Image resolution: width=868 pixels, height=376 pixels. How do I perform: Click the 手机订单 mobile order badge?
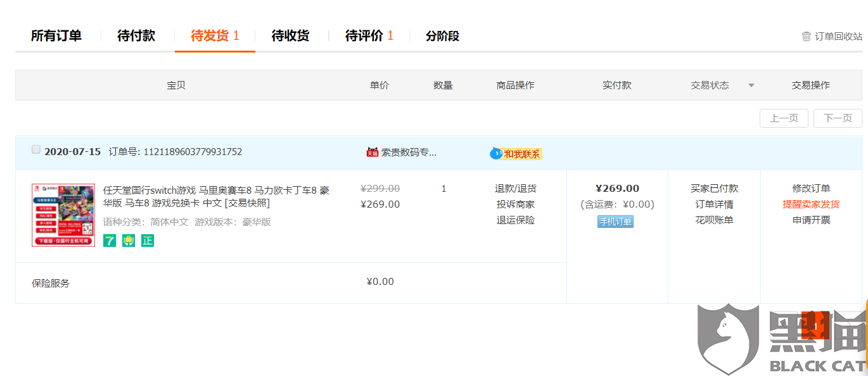(x=615, y=222)
